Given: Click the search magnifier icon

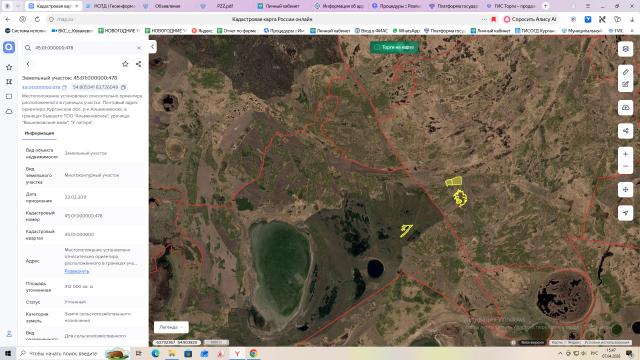Looking at the screenshot, I should 28,48.
